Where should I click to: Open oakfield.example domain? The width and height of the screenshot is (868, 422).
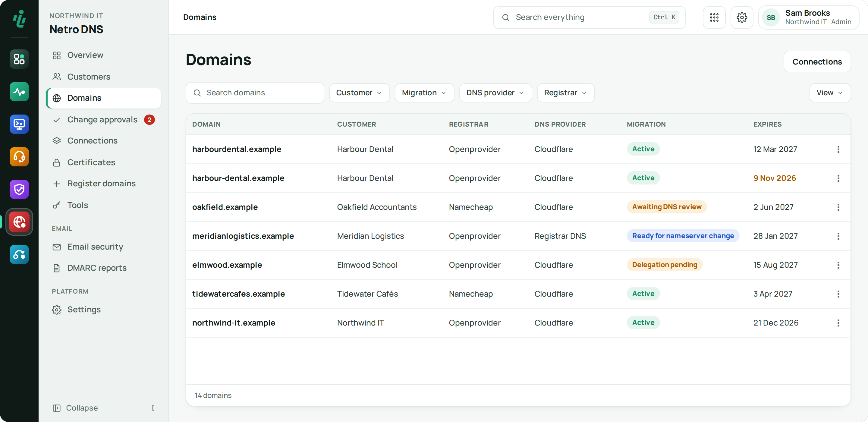[x=225, y=207]
